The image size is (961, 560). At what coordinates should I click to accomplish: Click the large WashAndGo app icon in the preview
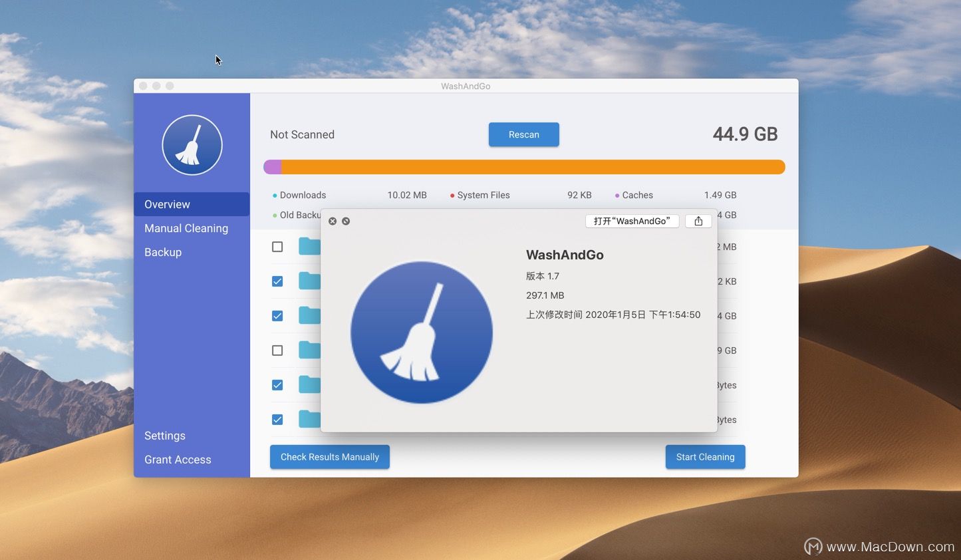(422, 332)
